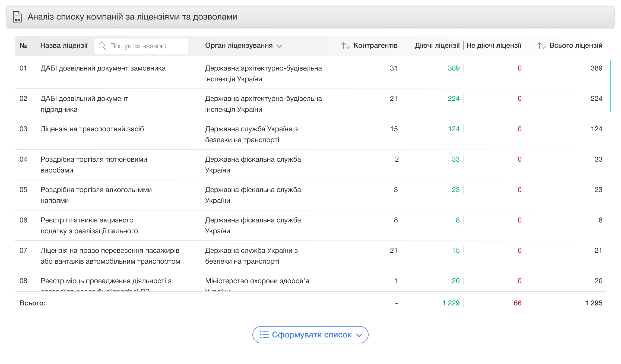Expand Орган ліцензування filter chevron
Screen dimensions: 621x364
pyautogui.click(x=279, y=46)
